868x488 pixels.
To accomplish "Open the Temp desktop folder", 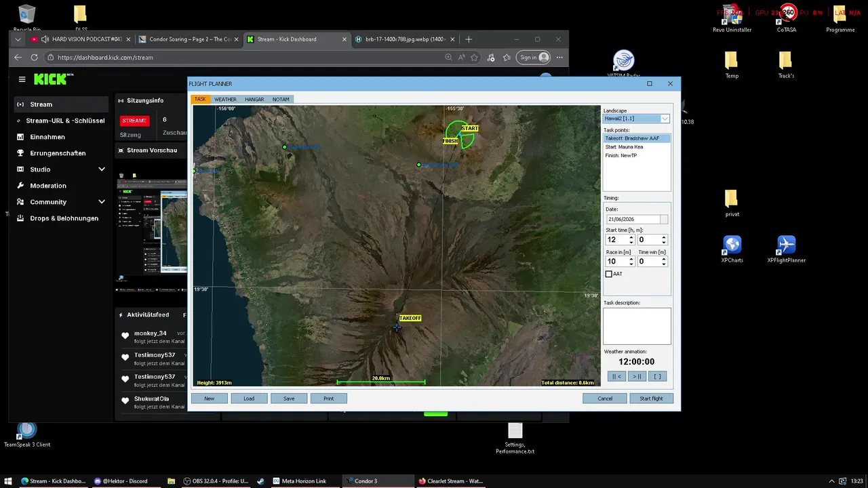I will coord(732,65).
